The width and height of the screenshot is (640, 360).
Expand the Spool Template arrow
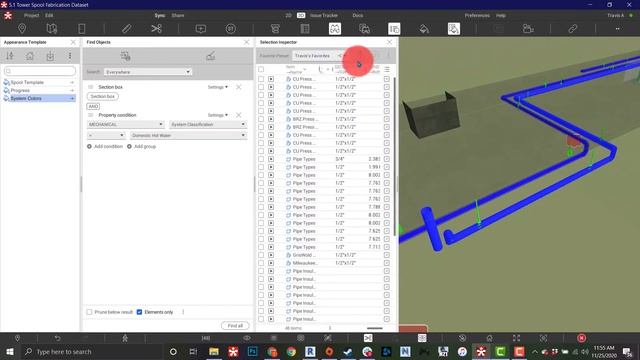(72, 82)
